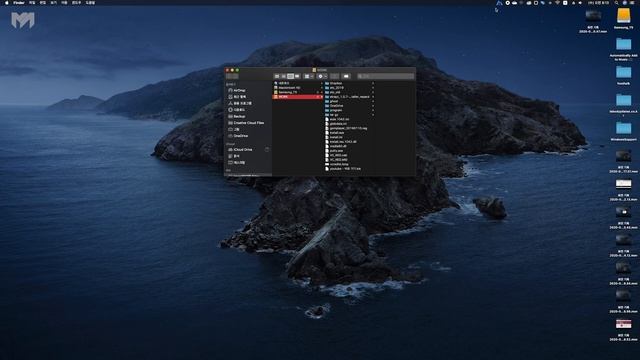Click the iCloud Drive sync progress indicator
This screenshot has height=360, width=640.
[267, 149]
